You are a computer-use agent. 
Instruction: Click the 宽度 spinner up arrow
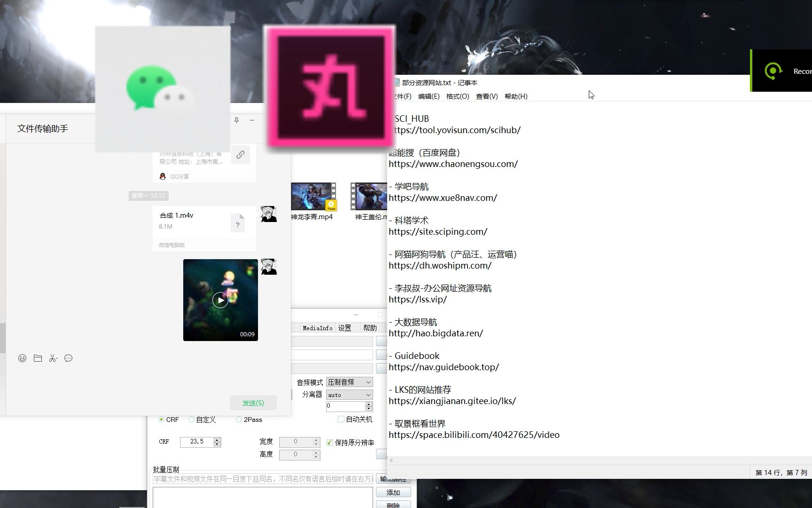[x=316, y=440]
